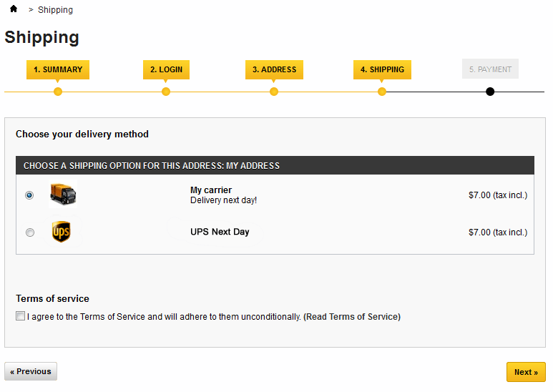The height and width of the screenshot is (392, 553).
Task: Click the 4. Shipping step label
Action: coord(382,69)
